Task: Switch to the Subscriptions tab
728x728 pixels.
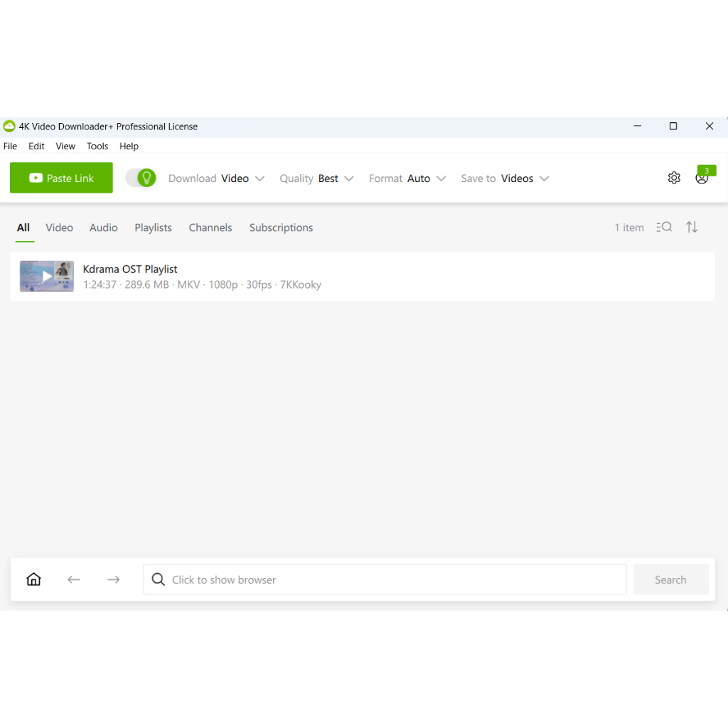Action: coord(281,227)
